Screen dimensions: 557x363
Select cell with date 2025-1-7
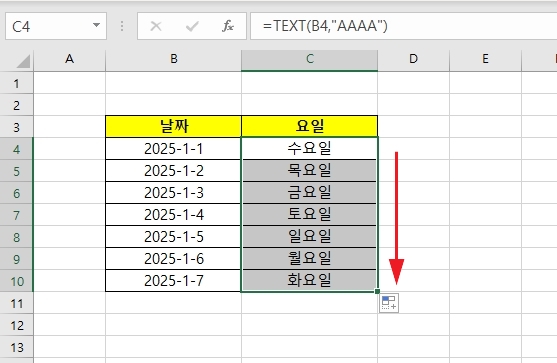173,281
